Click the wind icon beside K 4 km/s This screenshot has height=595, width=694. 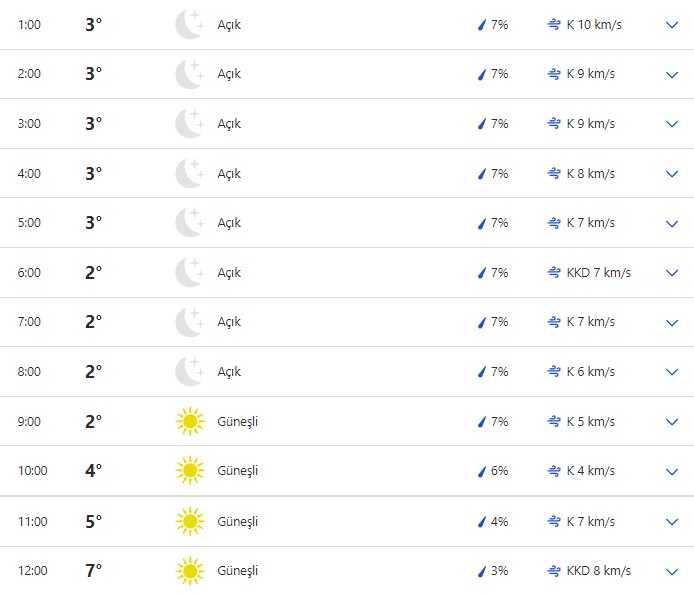[x=554, y=471]
